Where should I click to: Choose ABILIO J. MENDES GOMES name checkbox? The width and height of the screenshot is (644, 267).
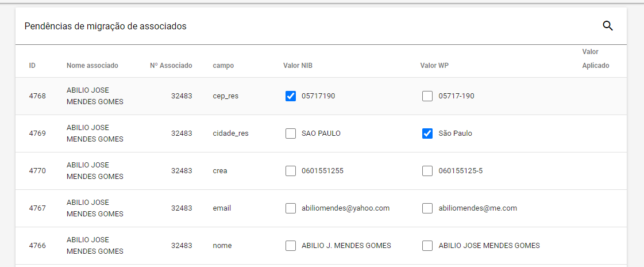tap(290, 246)
